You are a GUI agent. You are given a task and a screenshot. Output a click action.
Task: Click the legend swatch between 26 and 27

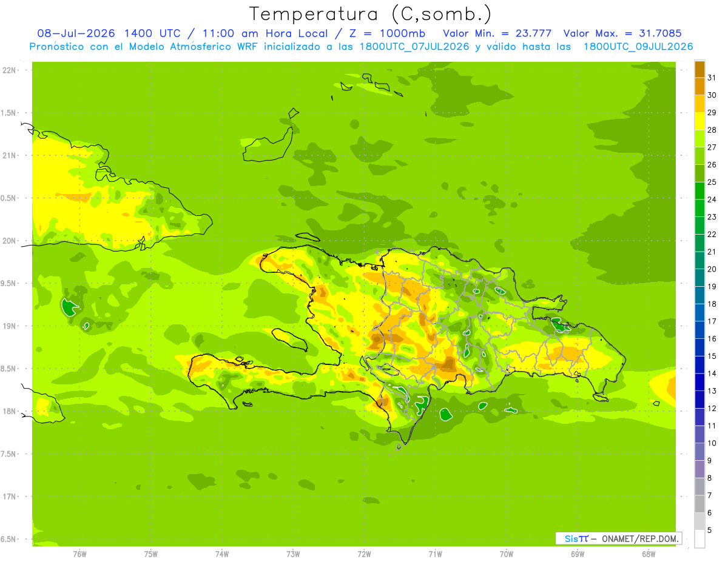click(x=699, y=156)
